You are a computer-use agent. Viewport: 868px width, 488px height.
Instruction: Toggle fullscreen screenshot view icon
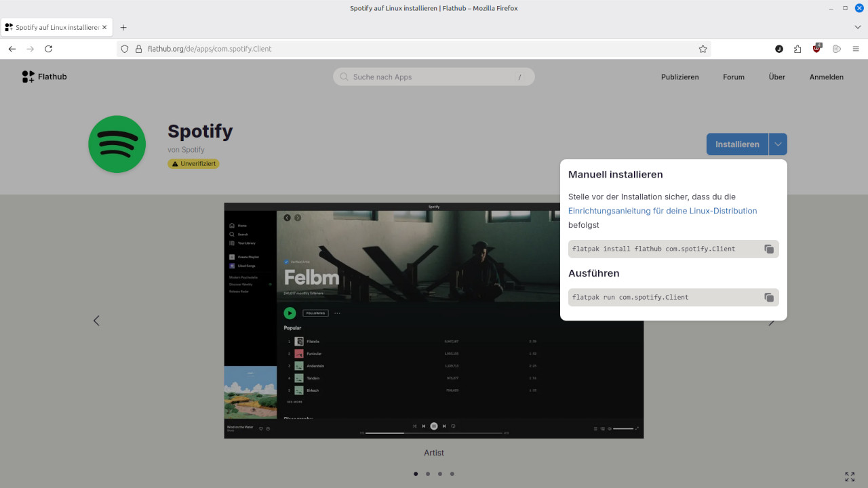click(x=850, y=477)
